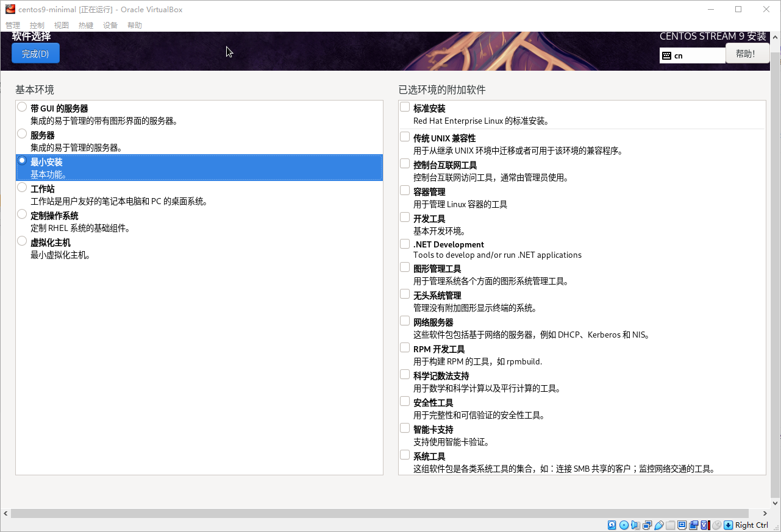Screen dimensions: 781x532
Task: Click the vertical scrollbar thumb
Action: coord(776,274)
